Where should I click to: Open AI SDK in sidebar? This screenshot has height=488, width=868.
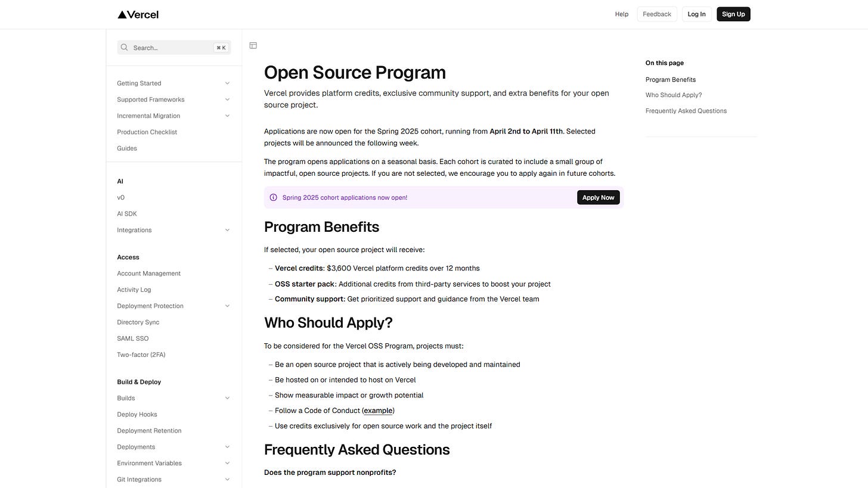click(127, 214)
